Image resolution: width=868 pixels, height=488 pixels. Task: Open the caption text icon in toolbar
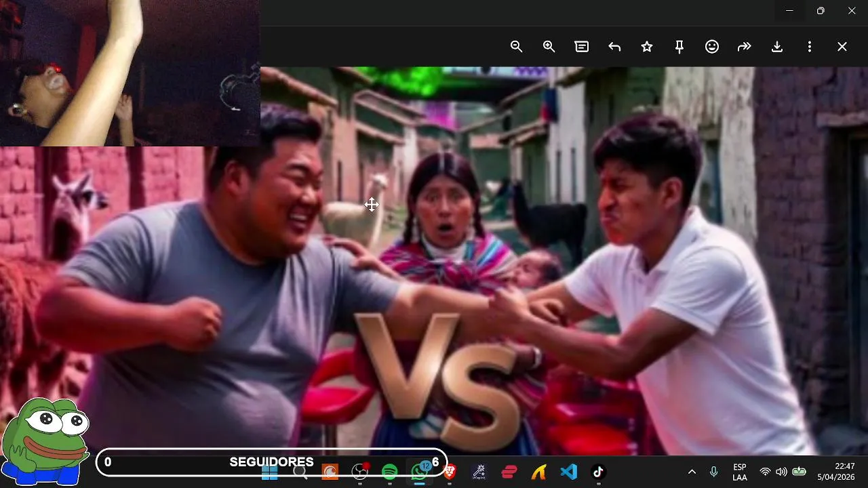point(582,47)
